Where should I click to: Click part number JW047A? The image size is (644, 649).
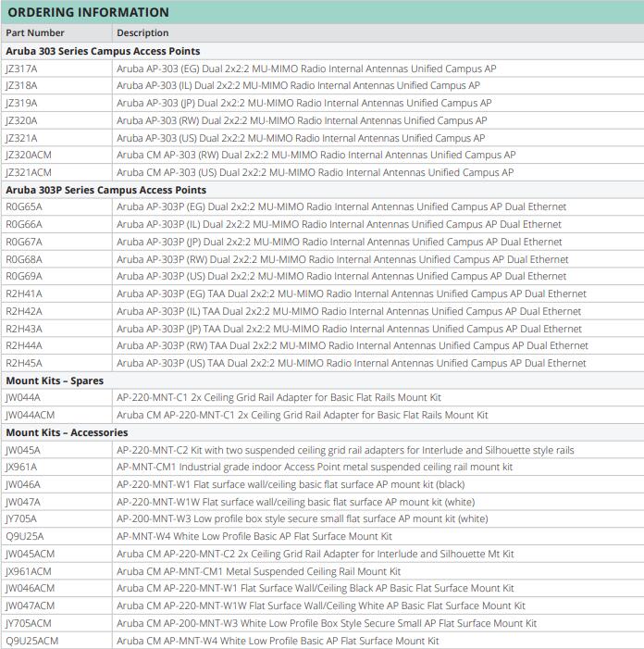(x=23, y=502)
